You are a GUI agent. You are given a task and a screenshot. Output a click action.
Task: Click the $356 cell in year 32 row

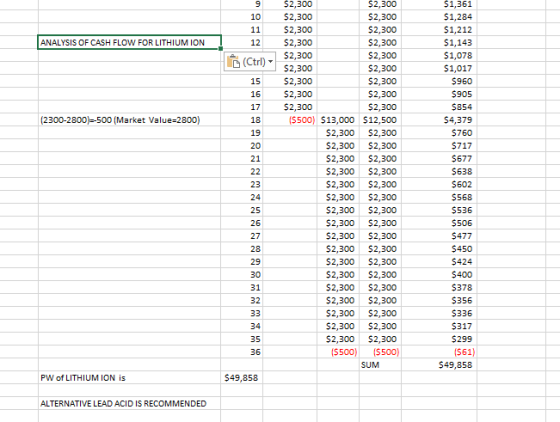click(x=439, y=300)
